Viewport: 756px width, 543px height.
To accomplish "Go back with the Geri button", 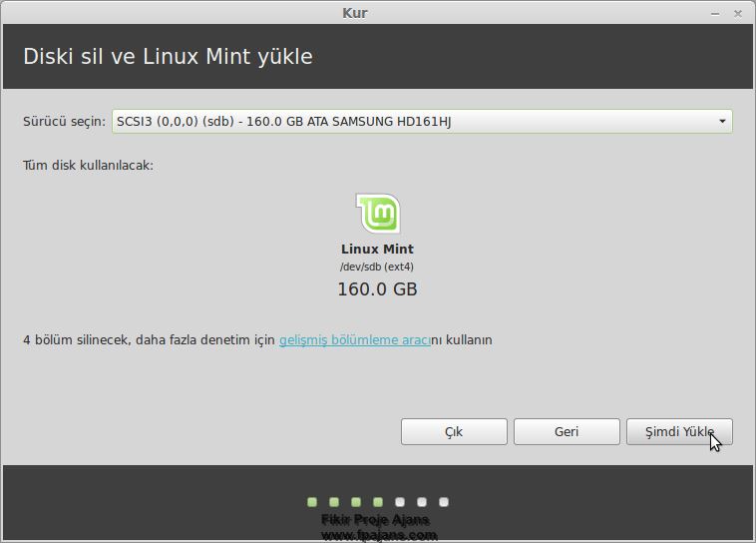I will 567,431.
